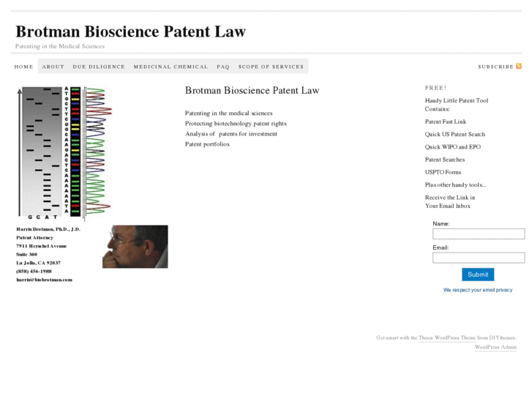Screen dimensions: 532x399
Task: Click the harris@biobrotman.com email address
Action: [44, 280]
